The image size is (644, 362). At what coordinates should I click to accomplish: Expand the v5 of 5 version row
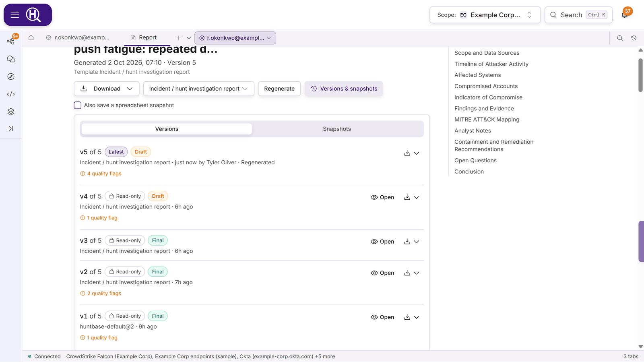[417, 153]
